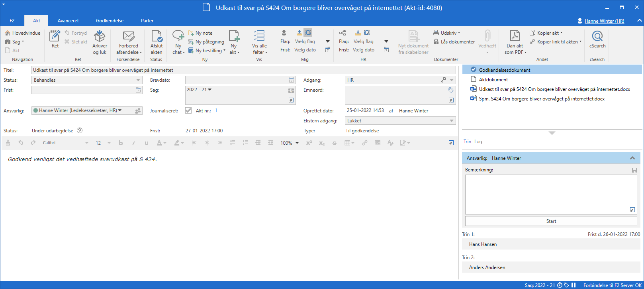
Task: Click the Bemærkning text area
Action: 551,195
